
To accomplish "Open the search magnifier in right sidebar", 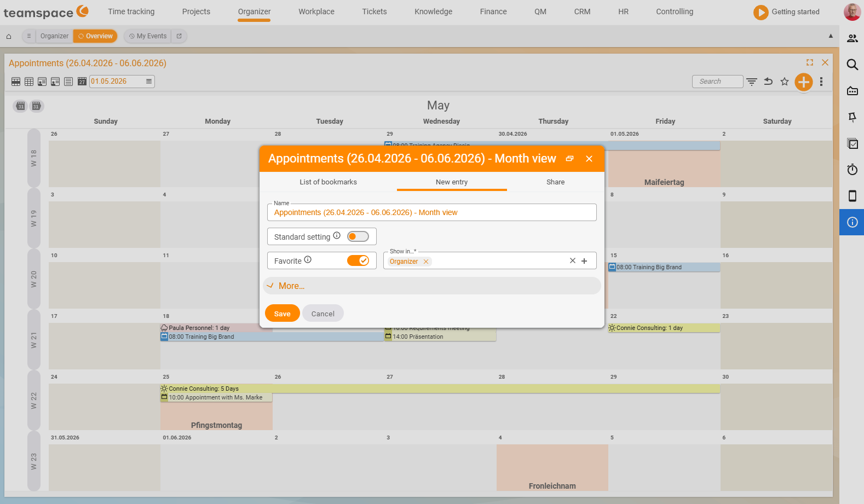I will point(853,65).
